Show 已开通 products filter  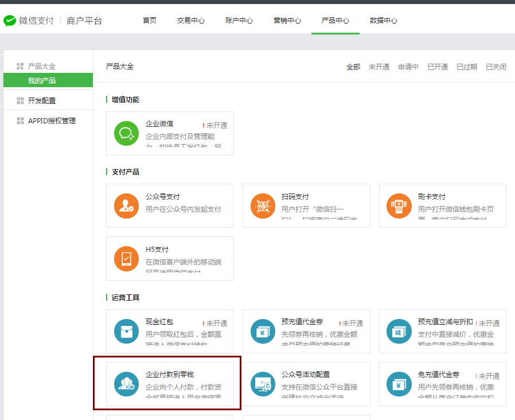tap(438, 67)
